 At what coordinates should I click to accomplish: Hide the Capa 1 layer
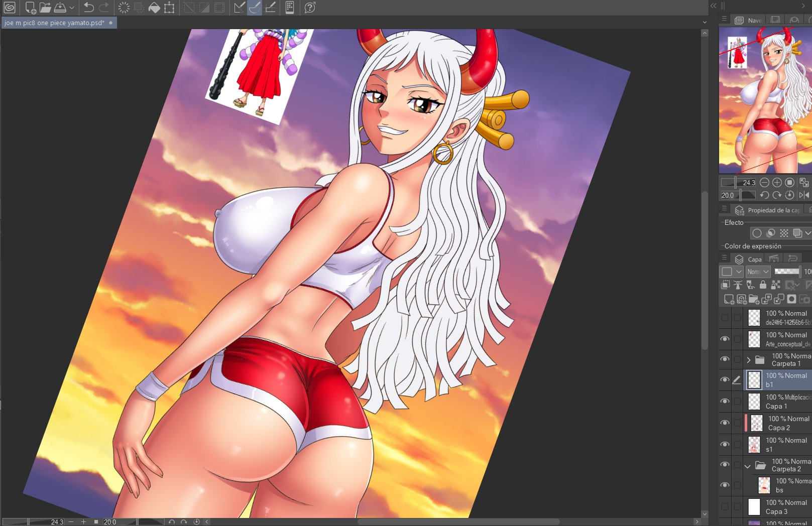point(725,402)
